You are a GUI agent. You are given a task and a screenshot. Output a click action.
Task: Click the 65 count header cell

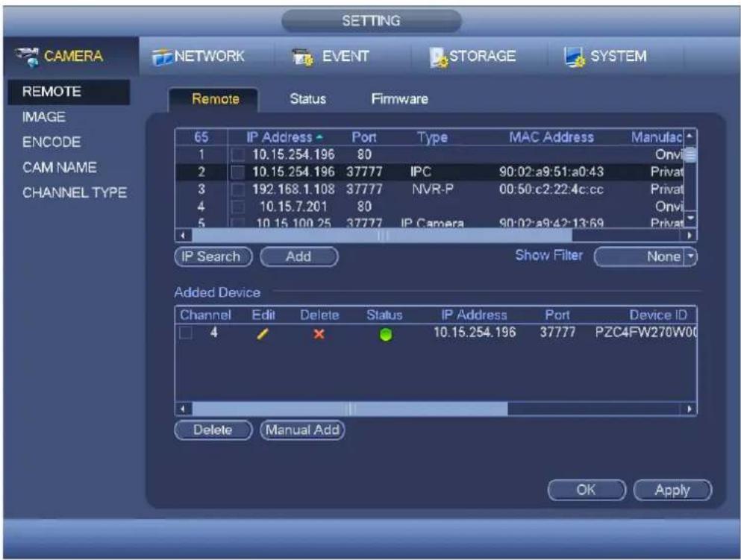pyautogui.click(x=201, y=137)
